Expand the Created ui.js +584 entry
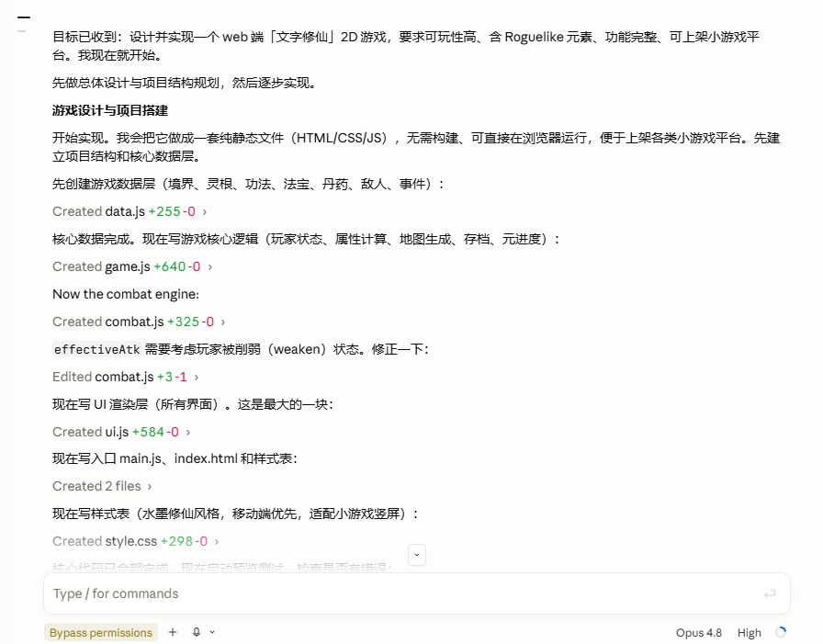The image size is (823, 644). [121, 432]
